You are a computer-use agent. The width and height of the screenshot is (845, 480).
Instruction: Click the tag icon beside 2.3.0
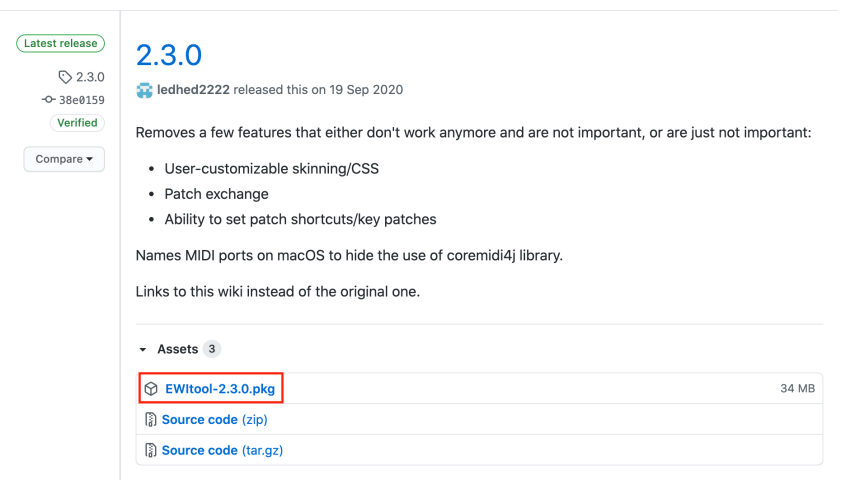(x=65, y=77)
